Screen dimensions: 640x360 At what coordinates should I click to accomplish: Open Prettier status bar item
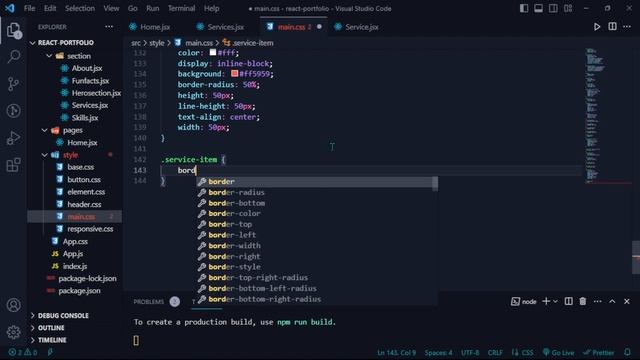pos(599,353)
